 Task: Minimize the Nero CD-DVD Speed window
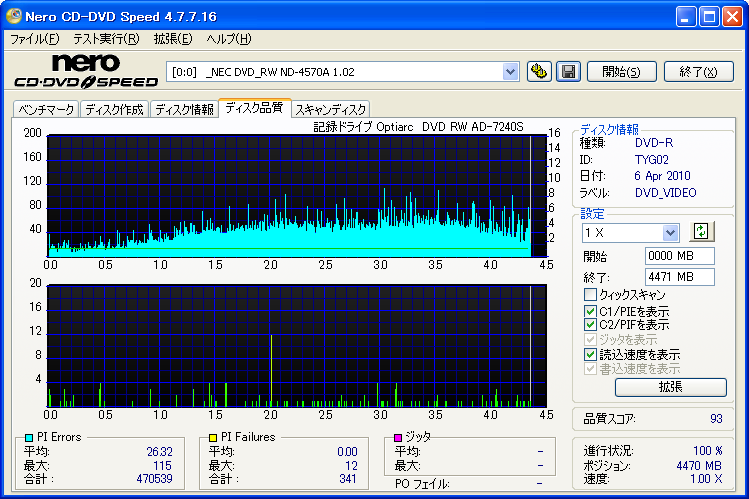(x=685, y=17)
